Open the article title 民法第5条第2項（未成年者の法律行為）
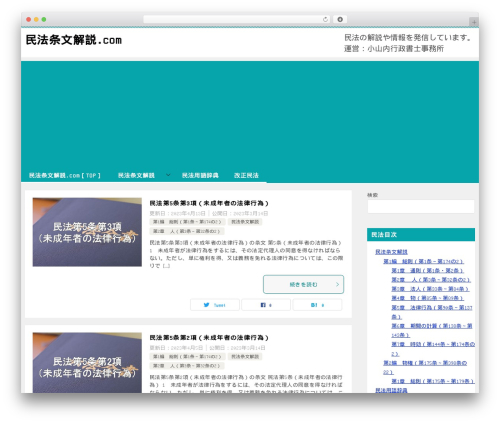 (x=209, y=338)
